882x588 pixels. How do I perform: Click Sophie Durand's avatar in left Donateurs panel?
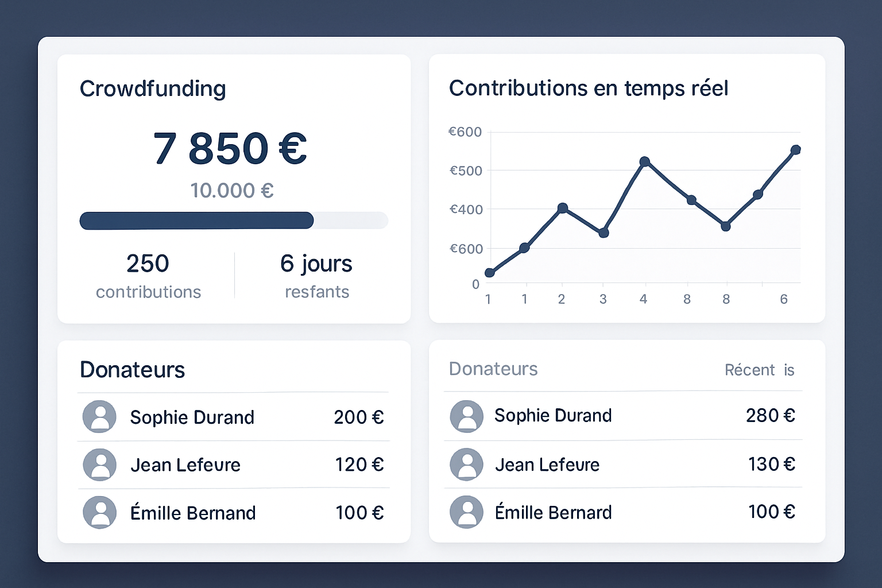point(100,417)
